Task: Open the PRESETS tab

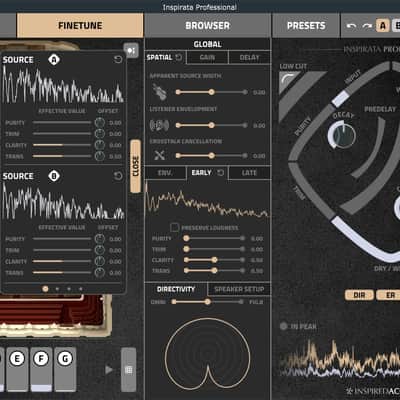Action: point(306,26)
